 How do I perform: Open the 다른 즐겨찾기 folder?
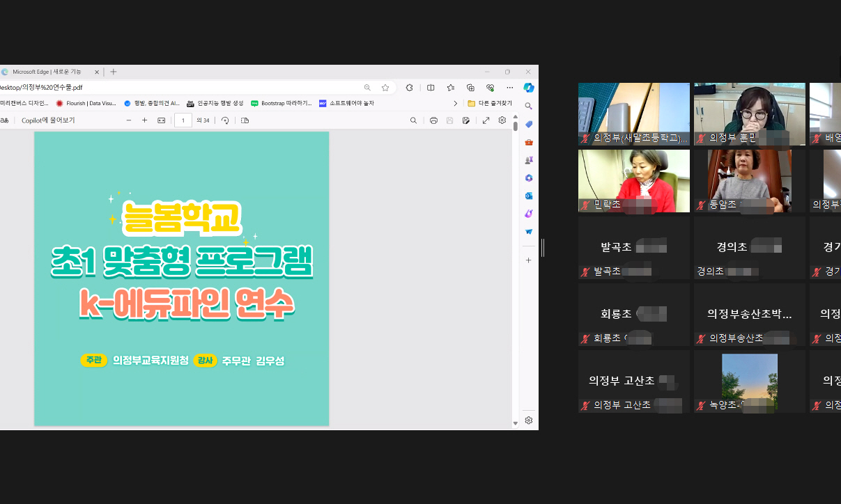(490, 103)
